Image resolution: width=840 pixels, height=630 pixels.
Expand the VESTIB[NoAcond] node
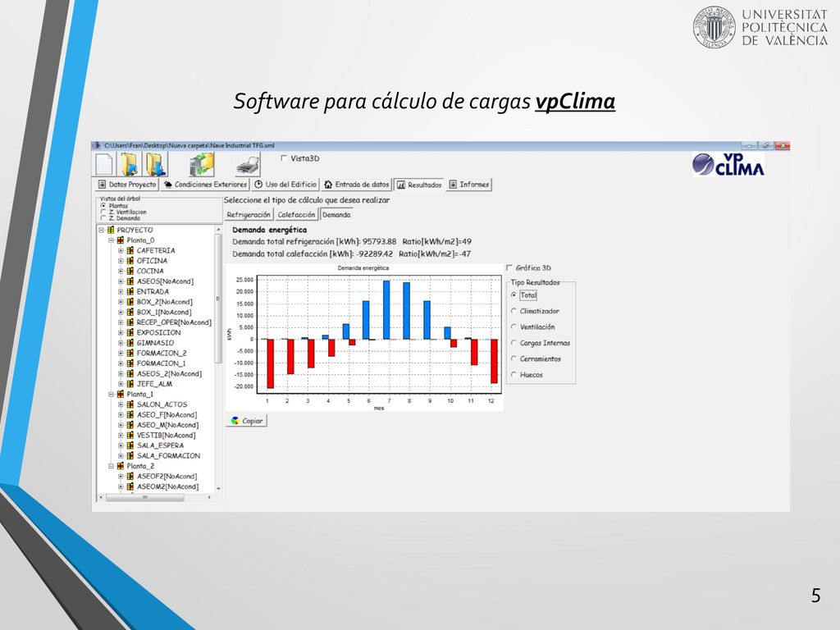(121, 435)
